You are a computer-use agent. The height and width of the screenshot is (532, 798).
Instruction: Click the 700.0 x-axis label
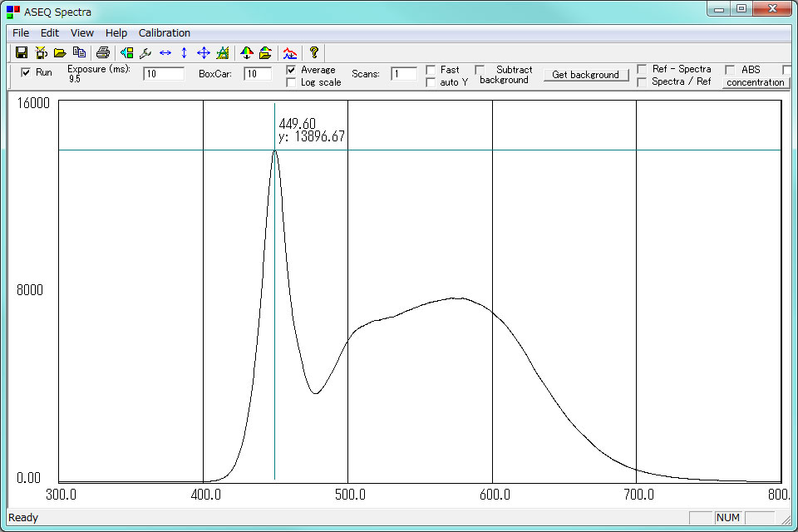click(638, 495)
